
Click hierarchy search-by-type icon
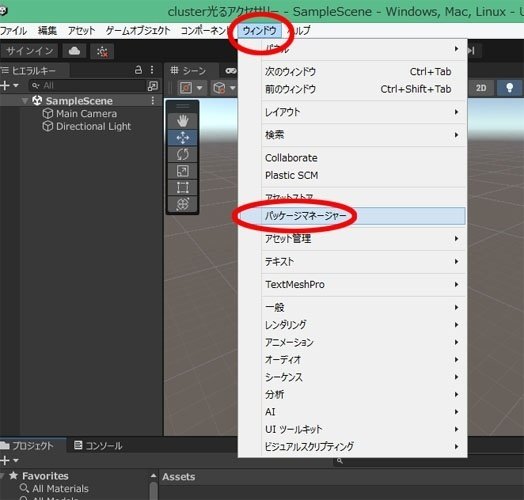[153, 86]
